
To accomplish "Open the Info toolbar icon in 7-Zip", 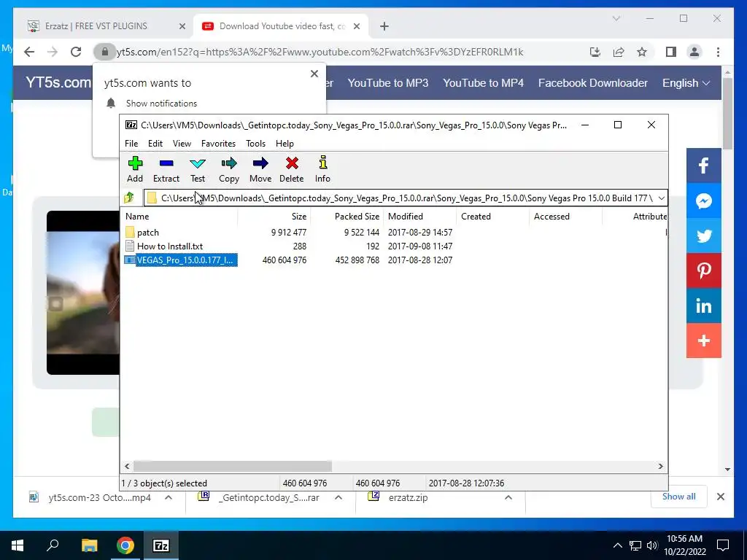I will point(322,169).
